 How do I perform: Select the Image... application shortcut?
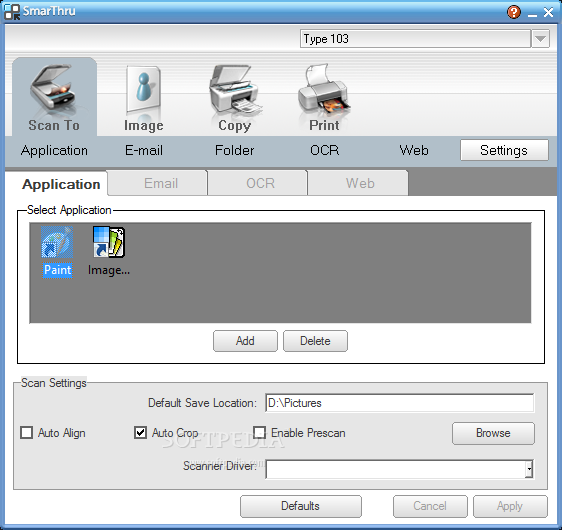coord(109,252)
